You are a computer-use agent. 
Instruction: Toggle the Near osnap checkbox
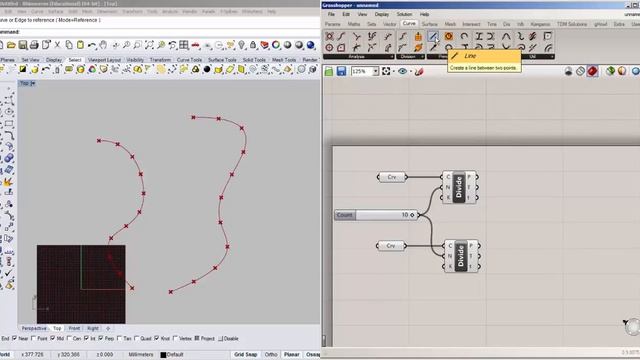[x=15, y=338]
